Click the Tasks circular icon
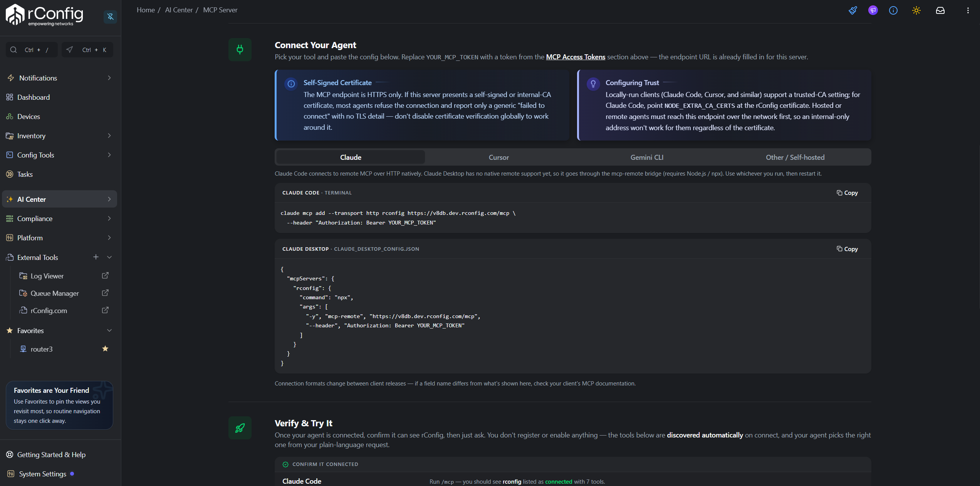The image size is (980, 486). point(10,174)
